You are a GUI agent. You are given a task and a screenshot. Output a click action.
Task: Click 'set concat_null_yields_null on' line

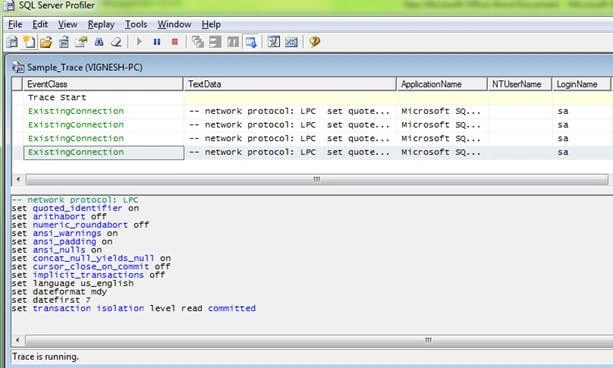[x=91, y=258]
